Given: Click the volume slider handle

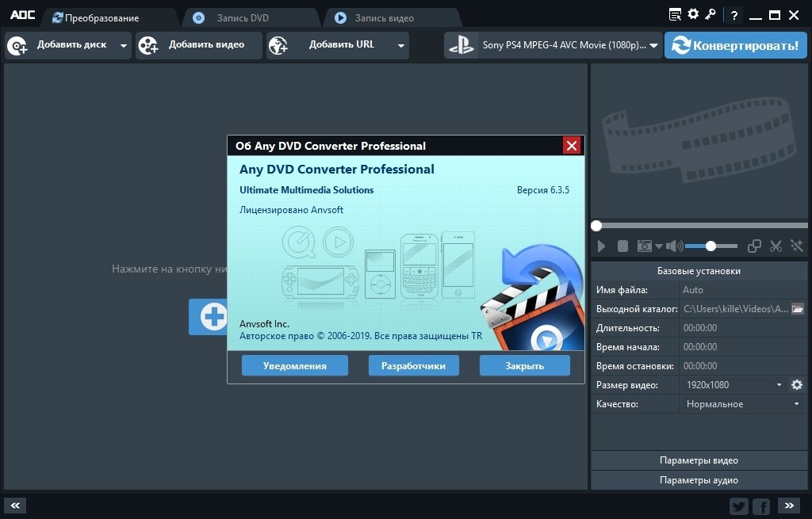Looking at the screenshot, I should 711,246.
